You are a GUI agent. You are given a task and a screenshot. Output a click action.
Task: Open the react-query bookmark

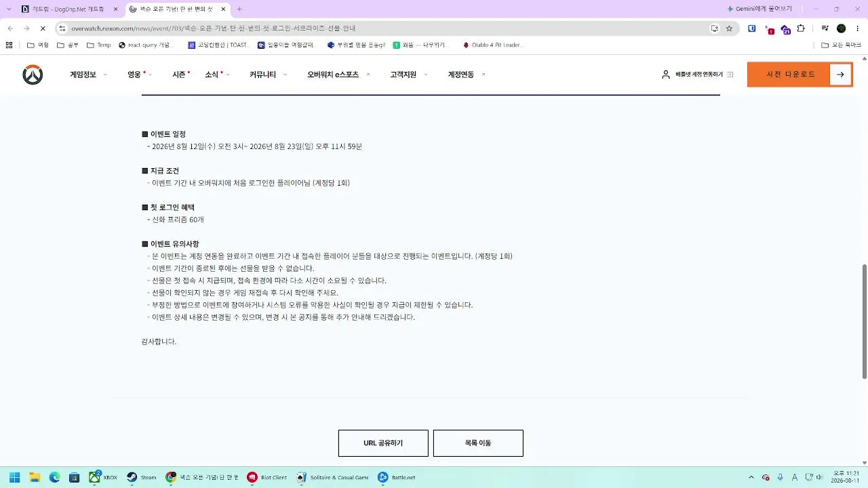click(x=145, y=45)
